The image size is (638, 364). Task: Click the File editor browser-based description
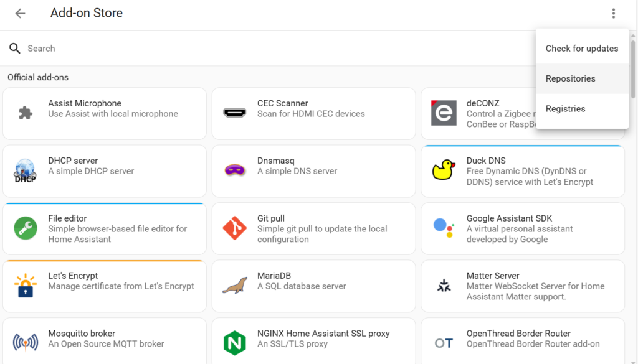pyautogui.click(x=117, y=234)
